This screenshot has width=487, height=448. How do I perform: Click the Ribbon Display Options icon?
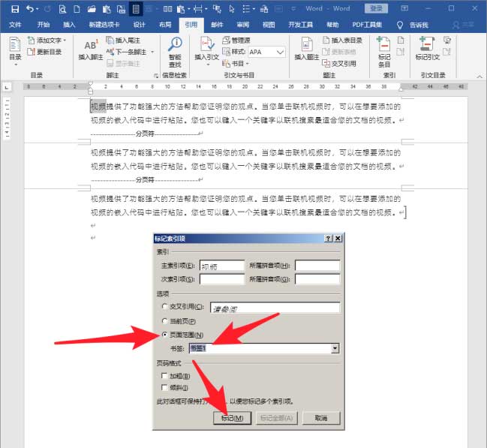tap(404, 8)
